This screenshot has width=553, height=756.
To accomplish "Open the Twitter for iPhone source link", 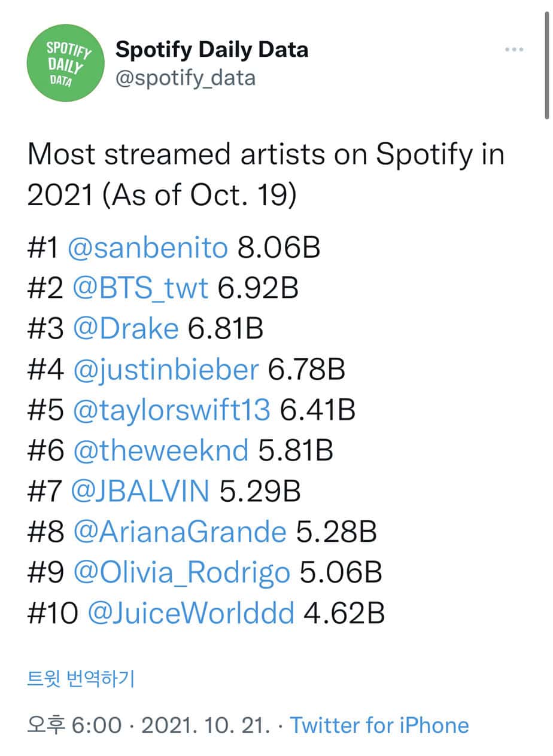I will click(x=379, y=725).
